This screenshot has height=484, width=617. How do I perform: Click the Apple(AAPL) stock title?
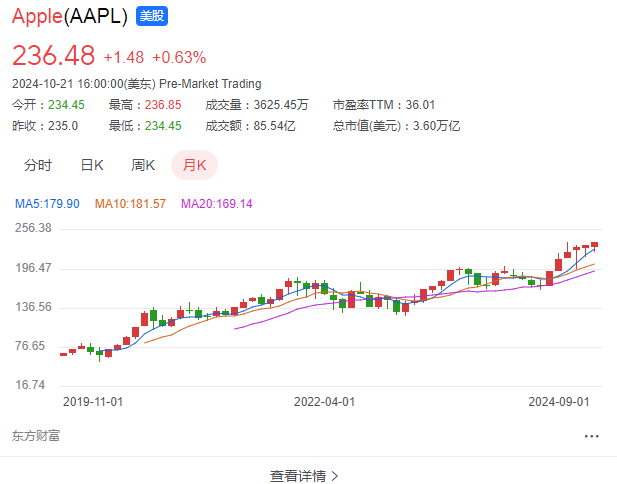70,16
